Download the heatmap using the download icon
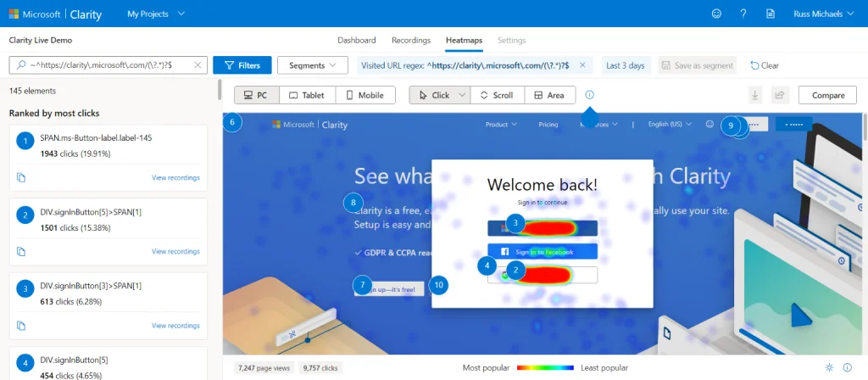The image size is (868, 380). (754, 95)
